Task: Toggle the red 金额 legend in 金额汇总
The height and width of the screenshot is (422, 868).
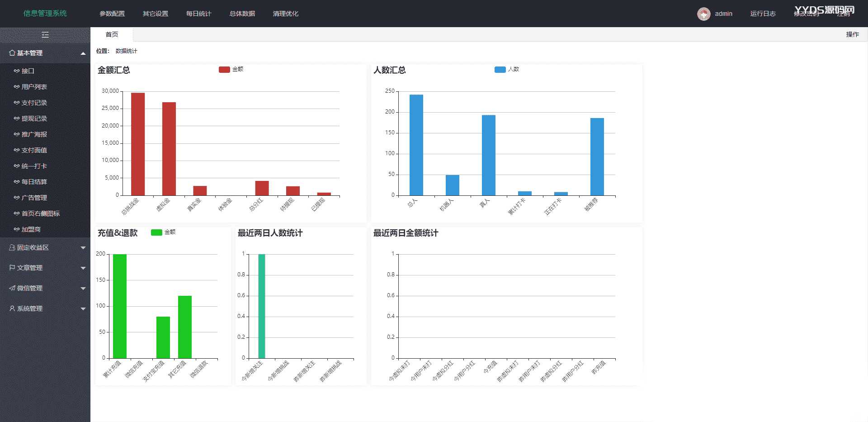Action: click(x=224, y=69)
